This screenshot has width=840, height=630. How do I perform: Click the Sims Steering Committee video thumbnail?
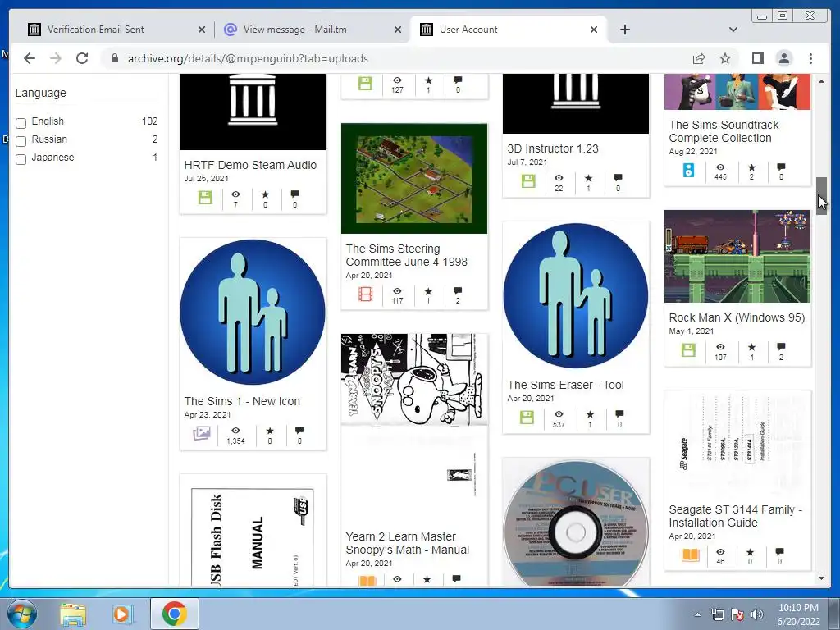(x=414, y=178)
